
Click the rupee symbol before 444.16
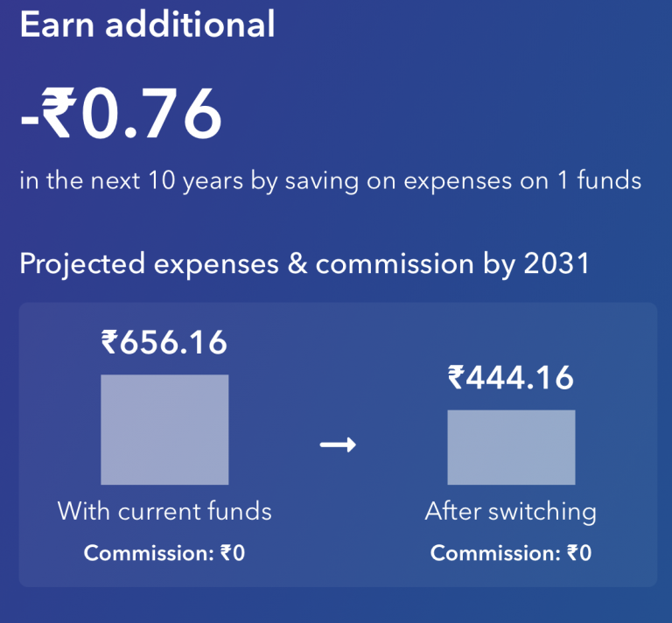457,377
